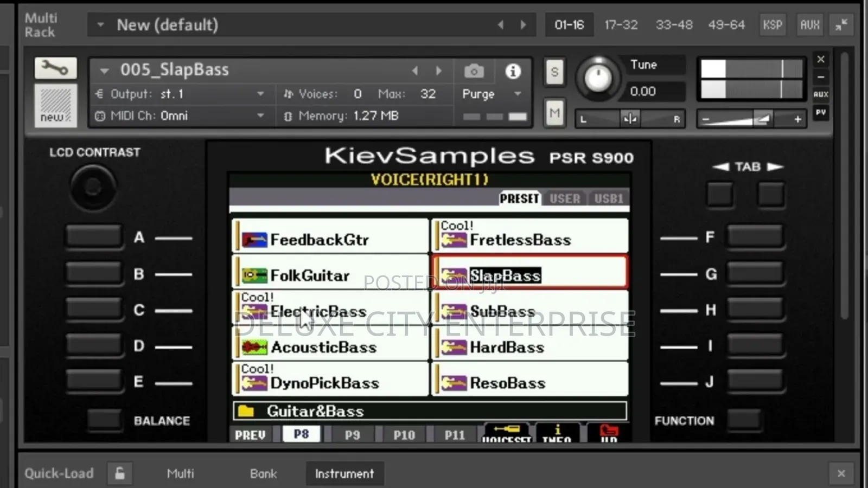Center the pan with the middle pan icon
This screenshot has width=868, height=488.
pos(630,119)
